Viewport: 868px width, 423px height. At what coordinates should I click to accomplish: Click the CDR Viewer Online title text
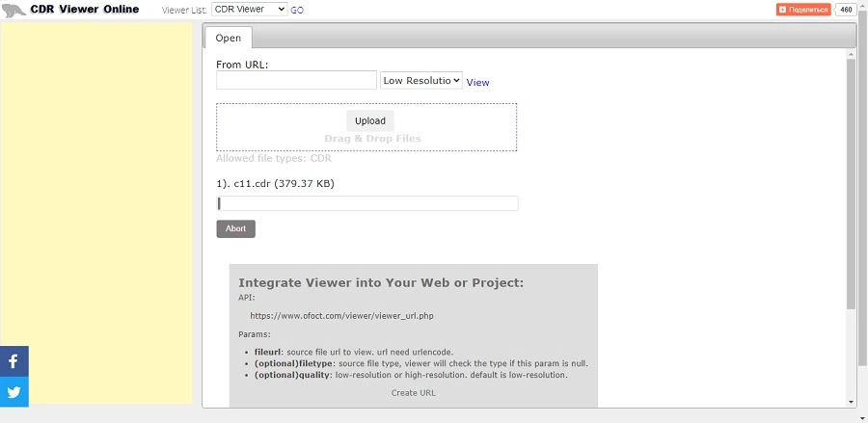point(85,10)
